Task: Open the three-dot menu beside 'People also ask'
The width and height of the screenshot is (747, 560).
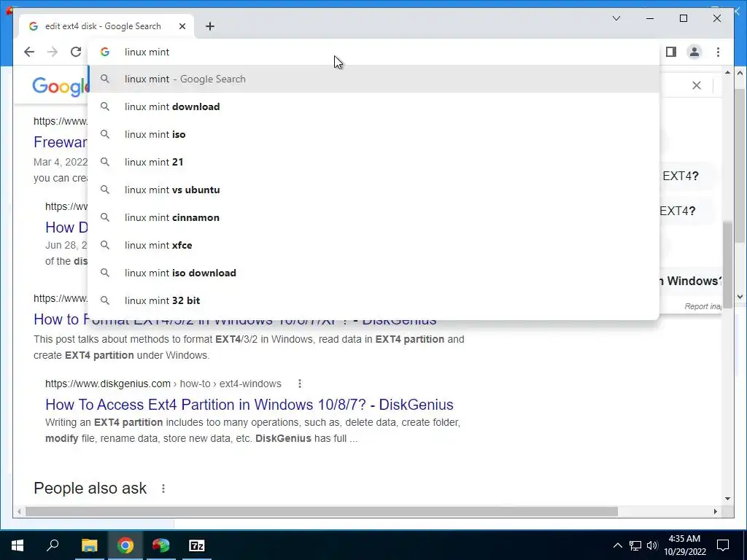Action: (163, 489)
